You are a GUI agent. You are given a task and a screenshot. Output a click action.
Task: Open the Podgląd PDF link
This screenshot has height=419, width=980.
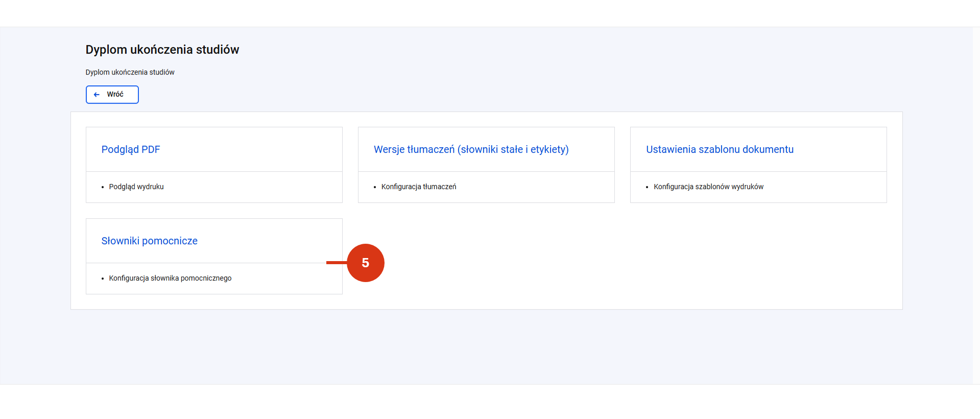(131, 149)
